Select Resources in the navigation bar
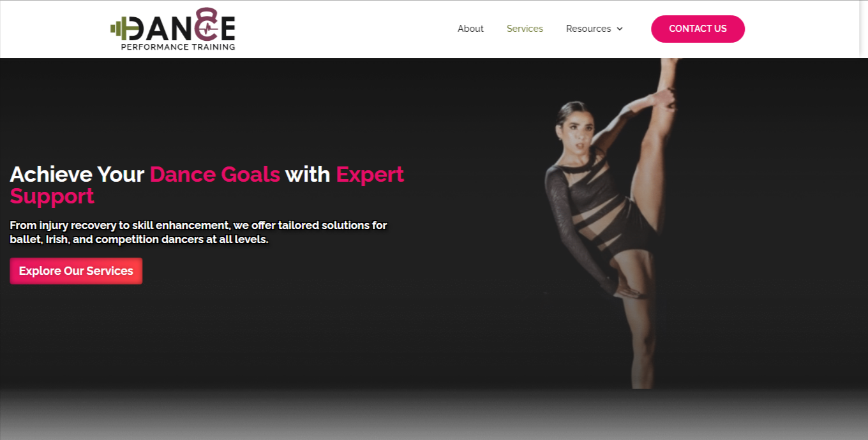868x440 pixels. 588,29
